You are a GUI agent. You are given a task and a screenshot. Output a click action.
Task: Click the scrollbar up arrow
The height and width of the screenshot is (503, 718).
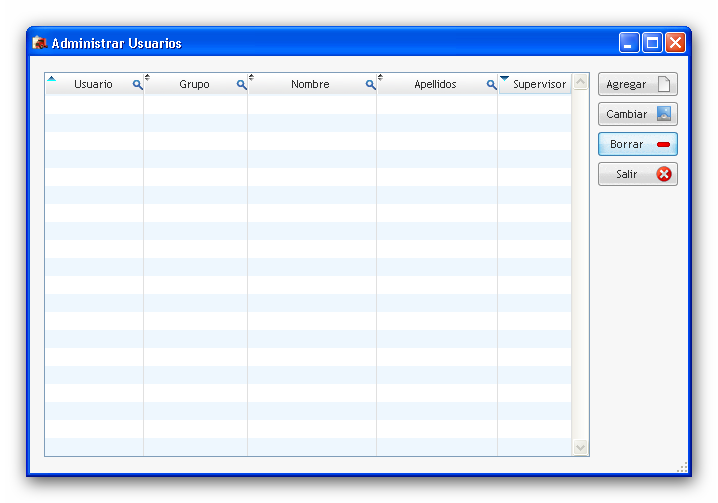581,82
